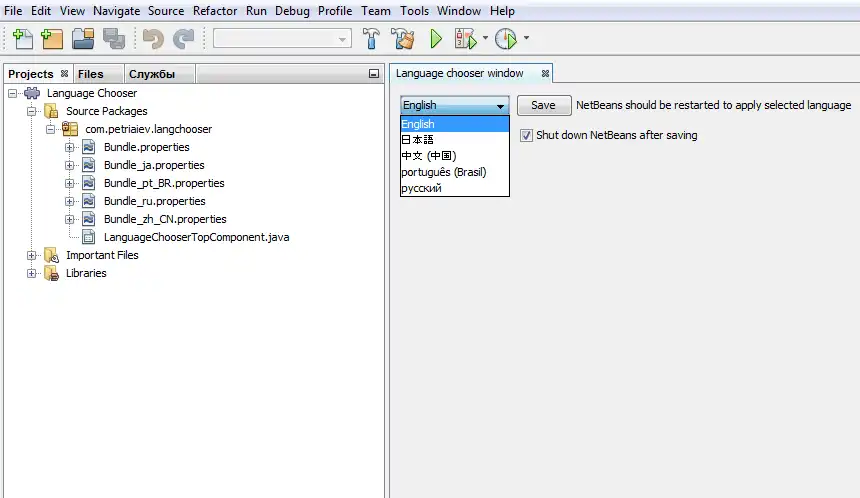Click the Source Packages folder icon
The image size is (860, 498).
[51, 111]
